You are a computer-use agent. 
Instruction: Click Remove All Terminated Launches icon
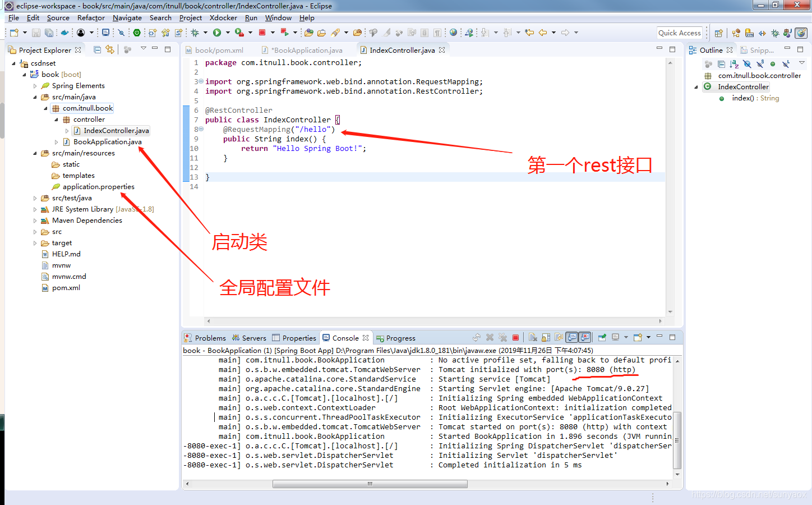pyautogui.click(x=503, y=337)
